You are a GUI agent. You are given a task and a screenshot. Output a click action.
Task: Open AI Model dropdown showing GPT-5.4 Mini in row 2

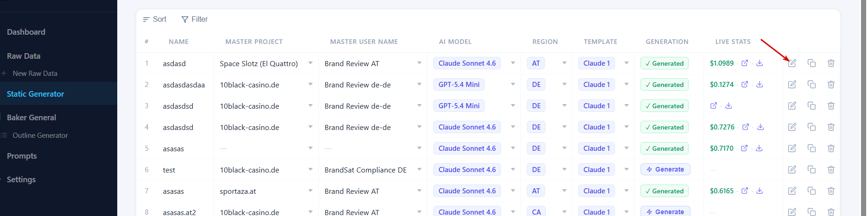point(513,85)
